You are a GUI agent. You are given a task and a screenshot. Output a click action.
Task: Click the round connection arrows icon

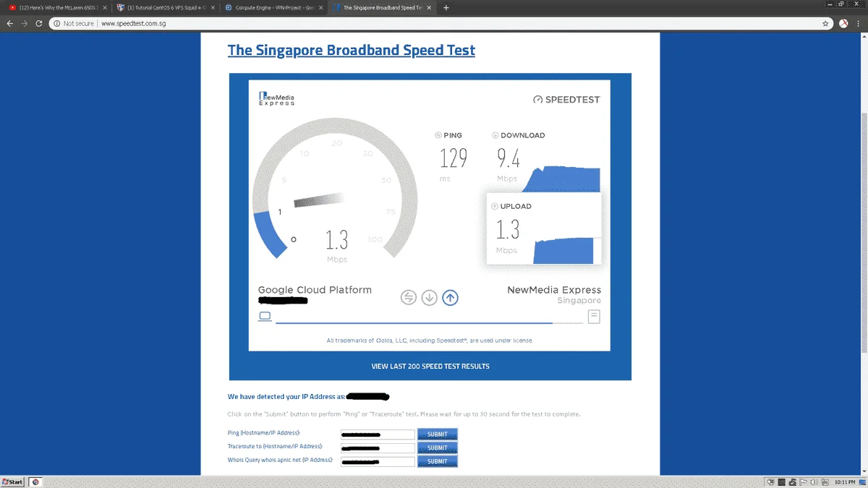click(409, 297)
